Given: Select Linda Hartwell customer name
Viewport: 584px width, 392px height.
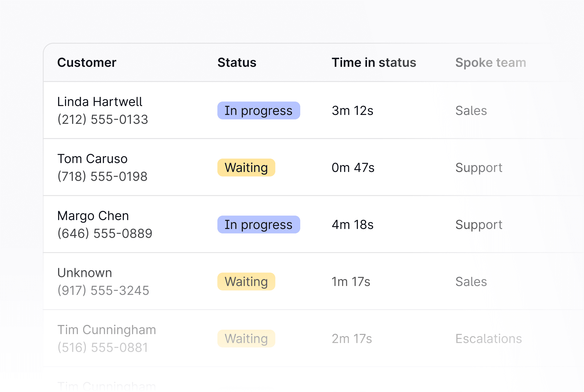Looking at the screenshot, I should 100,102.
